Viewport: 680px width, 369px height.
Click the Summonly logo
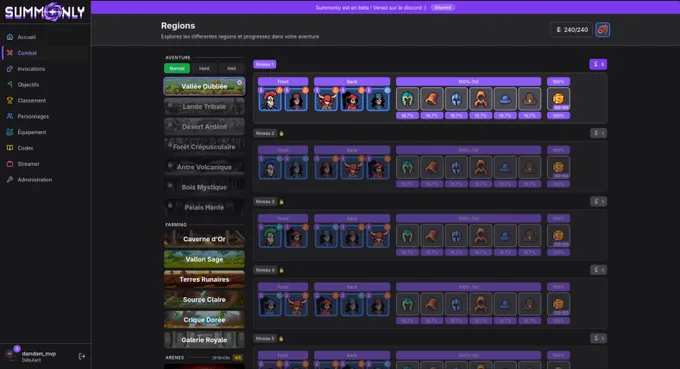pyautogui.click(x=45, y=12)
